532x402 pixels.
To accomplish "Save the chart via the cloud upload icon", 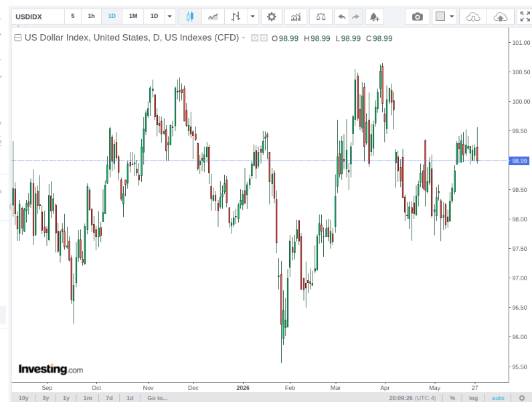I will (501, 16).
